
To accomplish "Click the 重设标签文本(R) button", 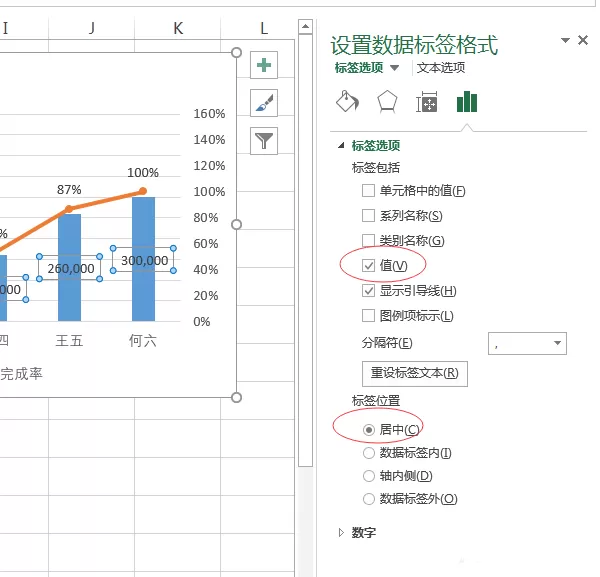I will (415, 373).
